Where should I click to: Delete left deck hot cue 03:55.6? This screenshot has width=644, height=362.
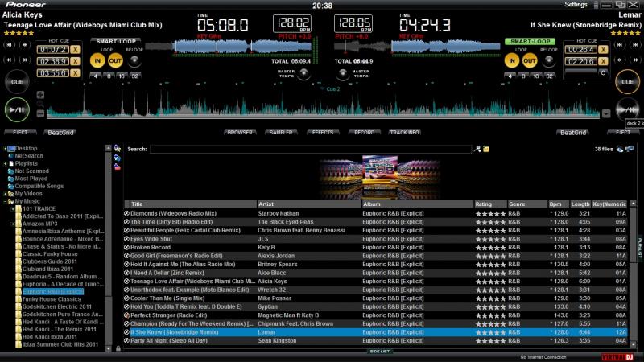click(75, 73)
